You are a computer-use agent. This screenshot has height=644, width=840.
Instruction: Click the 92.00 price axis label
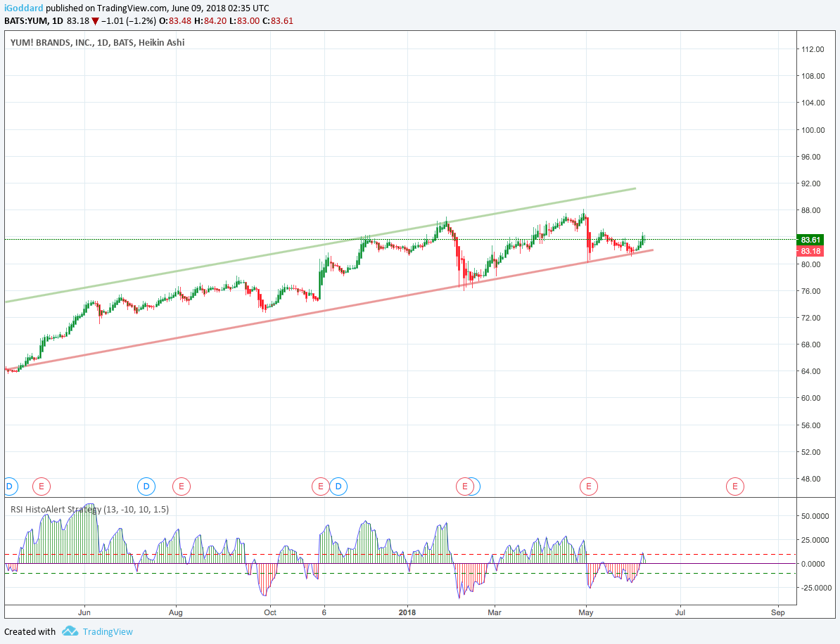(x=813, y=183)
